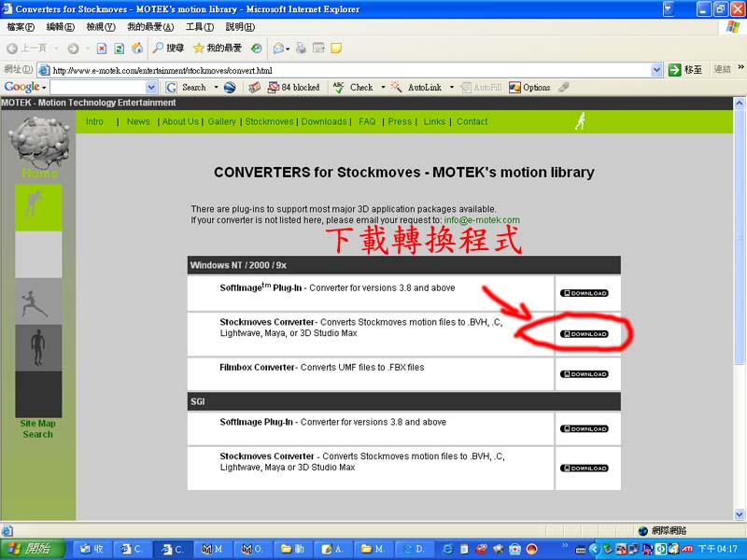Open the History icon in IE toolbar
747x560 pixels.
tap(256, 49)
